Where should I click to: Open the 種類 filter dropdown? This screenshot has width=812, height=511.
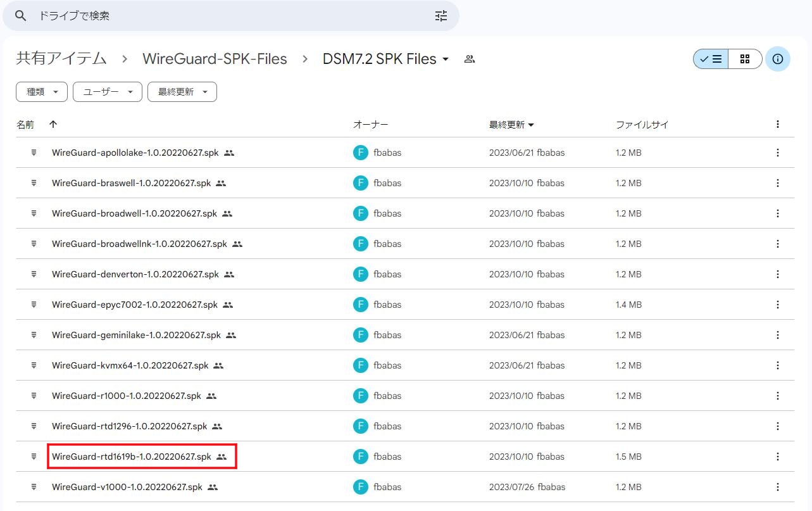tap(41, 91)
